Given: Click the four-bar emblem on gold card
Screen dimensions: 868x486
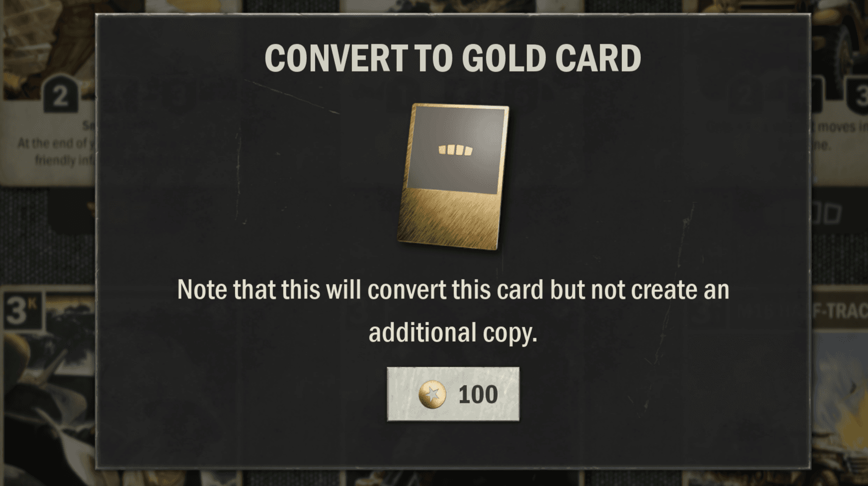Looking at the screenshot, I should (455, 150).
